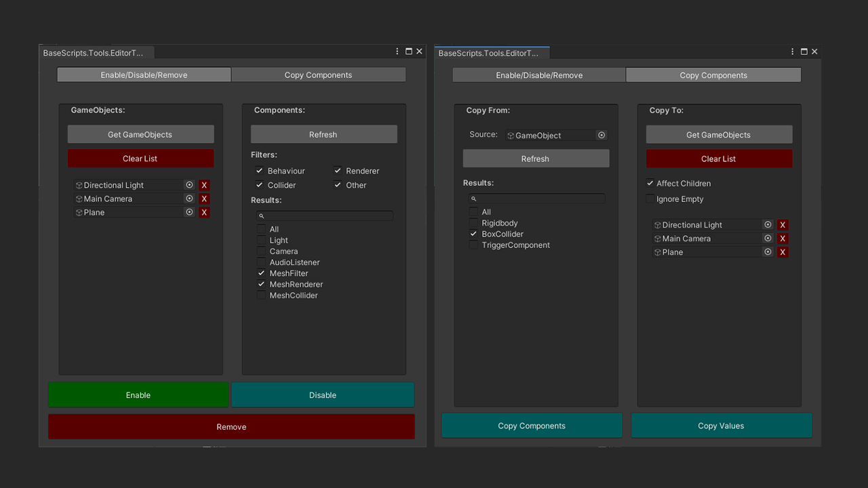The width and height of the screenshot is (868, 488).
Task: Open object picker for Source GameObject field
Action: tap(601, 136)
